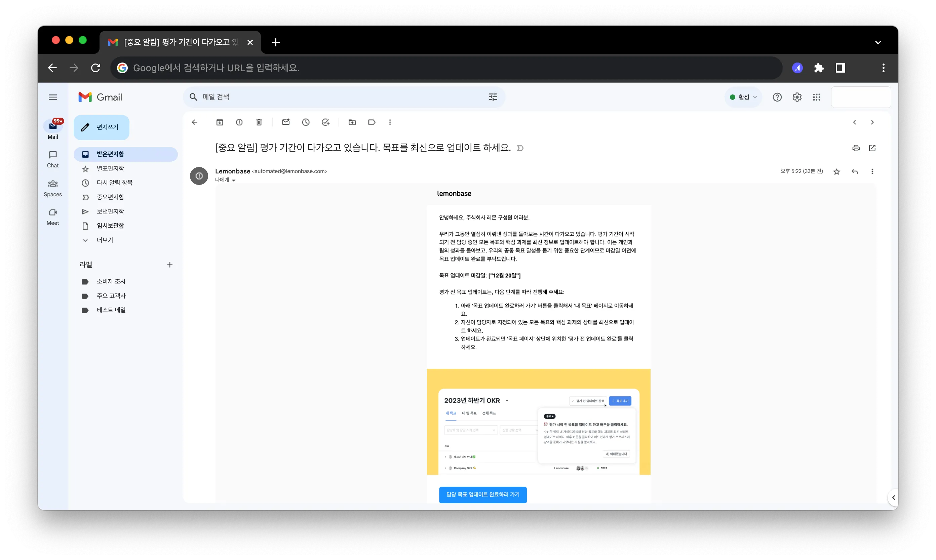Open the Chat section
The height and width of the screenshot is (560, 936).
pyautogui.click(x=53, y=159)
